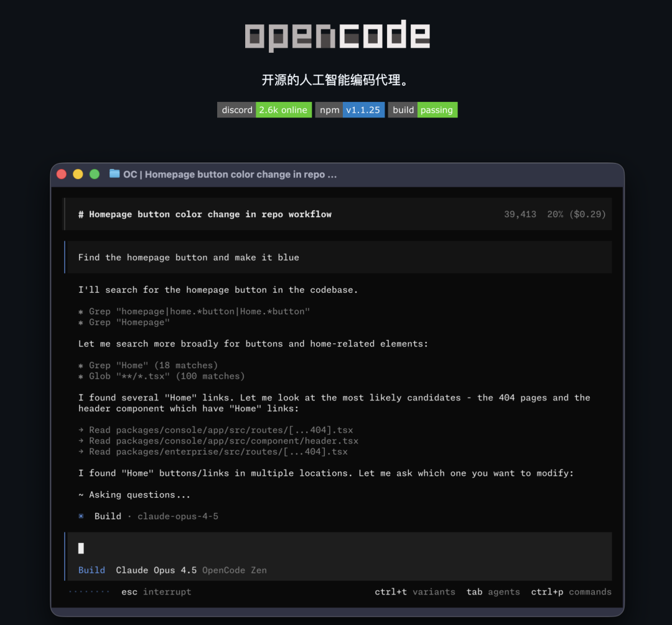
Task: Click 'Let me search more broadly' message
Action: 253,343
